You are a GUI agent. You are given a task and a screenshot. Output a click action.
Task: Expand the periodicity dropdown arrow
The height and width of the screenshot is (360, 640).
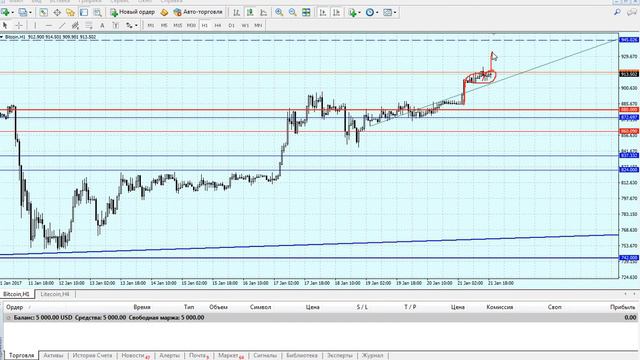(x=377, y=13)
